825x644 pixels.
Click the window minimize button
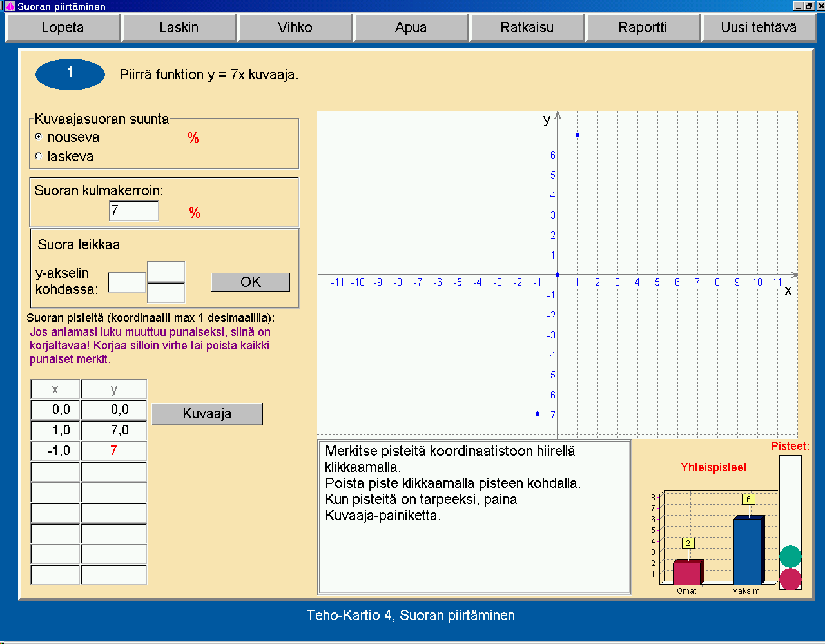(799, 6)
